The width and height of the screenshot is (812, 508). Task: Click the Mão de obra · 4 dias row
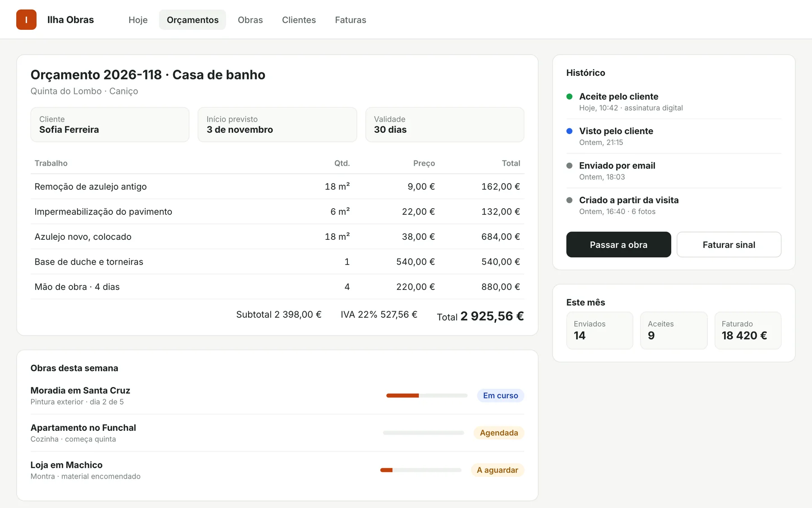[x=277, y=287]
